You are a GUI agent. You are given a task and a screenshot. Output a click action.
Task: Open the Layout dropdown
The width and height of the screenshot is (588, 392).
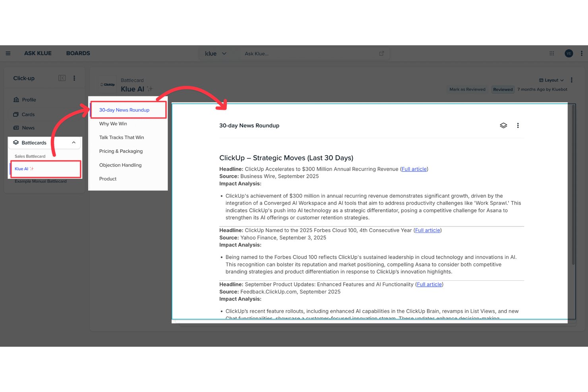pyautogui.click(x=551, y=80)
